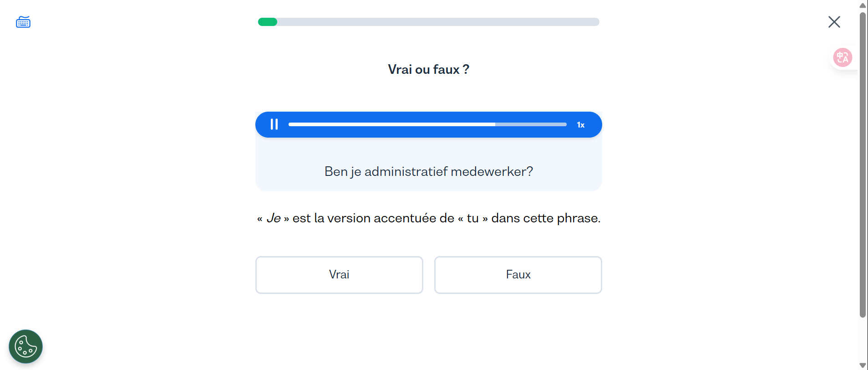Screen dimensions: 868x370
Task: Select the Faux answer
Action: point(518,275)
